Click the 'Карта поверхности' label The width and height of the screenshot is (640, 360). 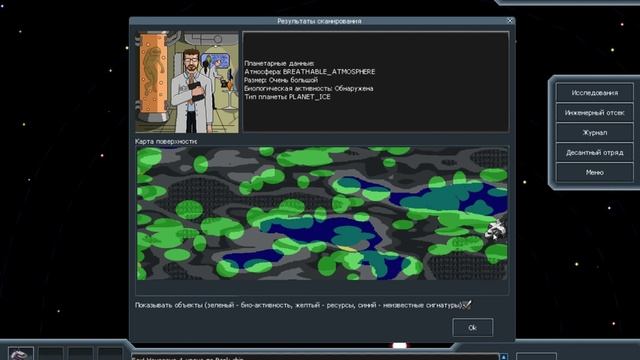(166, 141)
